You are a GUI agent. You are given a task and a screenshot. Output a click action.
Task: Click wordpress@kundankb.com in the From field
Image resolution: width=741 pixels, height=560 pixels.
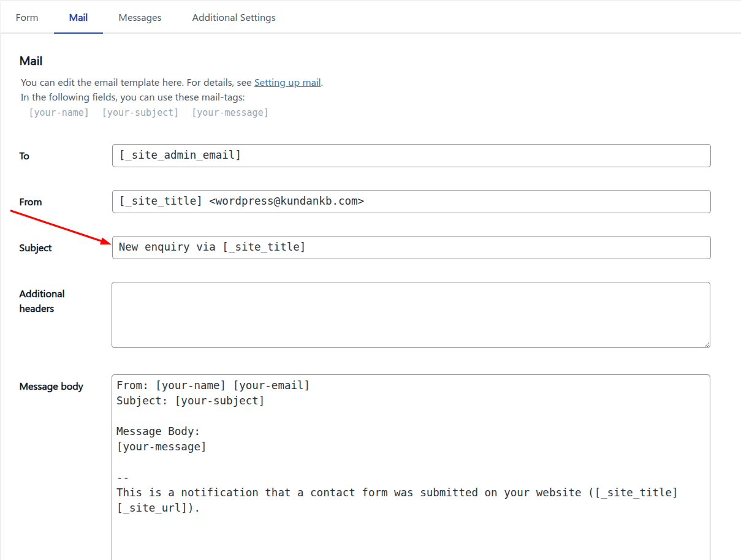(288, 201)
